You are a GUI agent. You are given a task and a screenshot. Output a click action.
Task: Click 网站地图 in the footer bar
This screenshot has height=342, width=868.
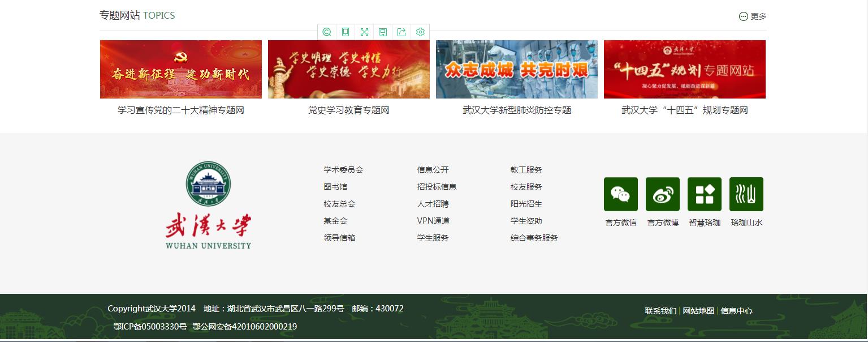[699, 311]
